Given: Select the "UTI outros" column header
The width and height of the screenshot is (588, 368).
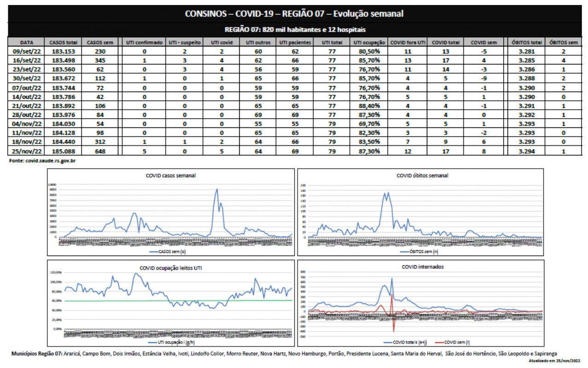Looking at the screenshot, I should pos(258,43).
